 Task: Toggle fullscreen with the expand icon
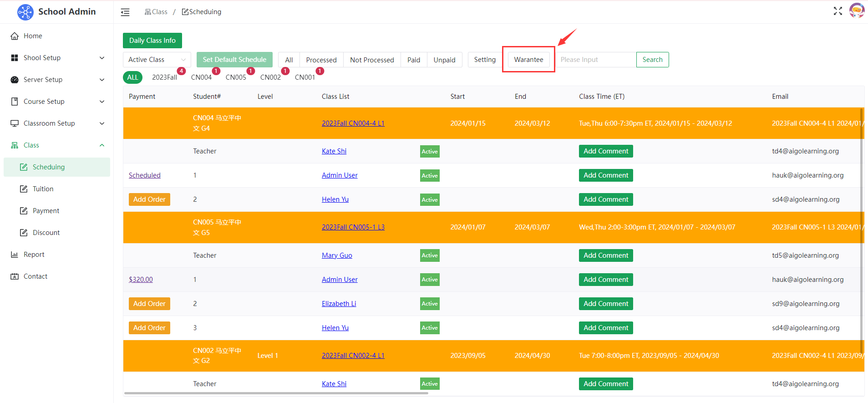click(838, 11)
